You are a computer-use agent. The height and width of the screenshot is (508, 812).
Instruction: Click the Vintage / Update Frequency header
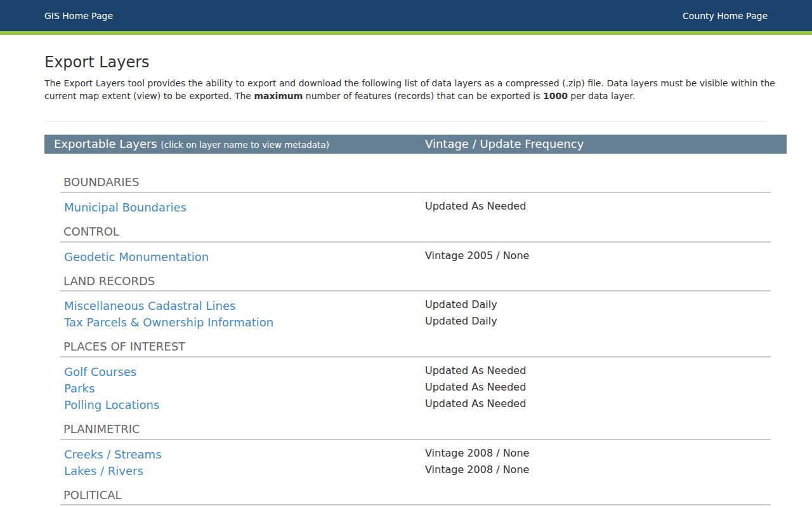[x=504, y=144]
